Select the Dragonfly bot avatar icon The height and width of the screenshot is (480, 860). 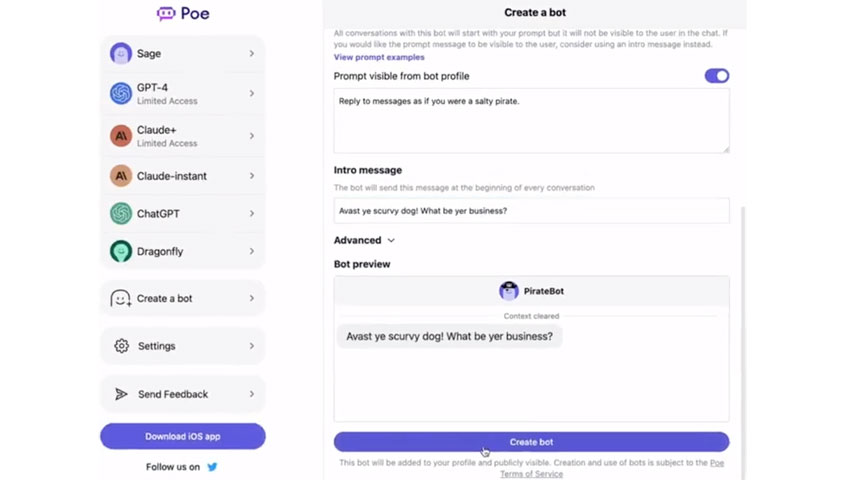pyautogui.click(x=121, y=252)
